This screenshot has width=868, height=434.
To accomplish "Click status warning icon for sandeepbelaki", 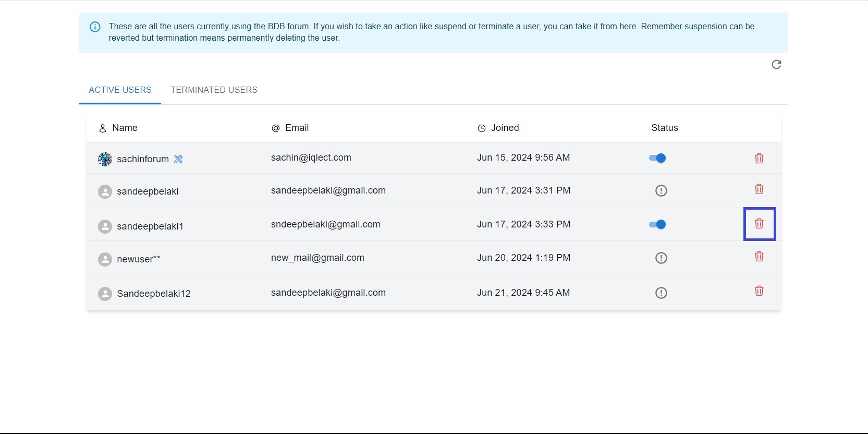I will [661, 190].
